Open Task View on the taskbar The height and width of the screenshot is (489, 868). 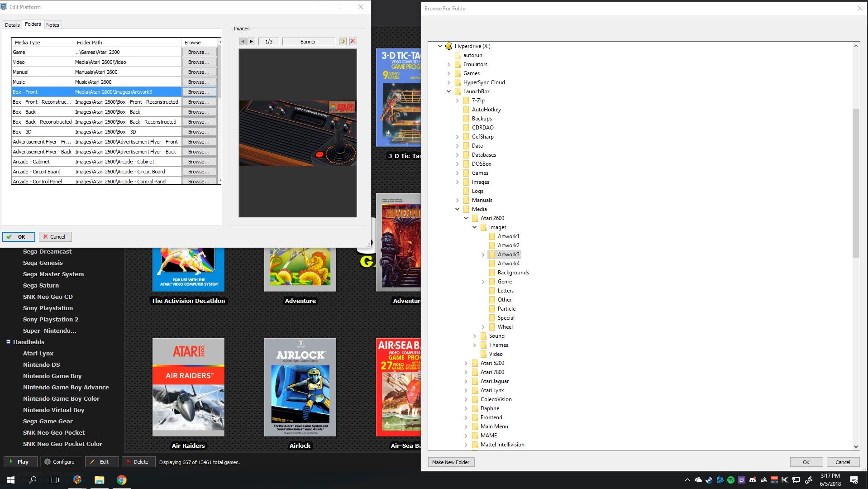click(54, 480)
